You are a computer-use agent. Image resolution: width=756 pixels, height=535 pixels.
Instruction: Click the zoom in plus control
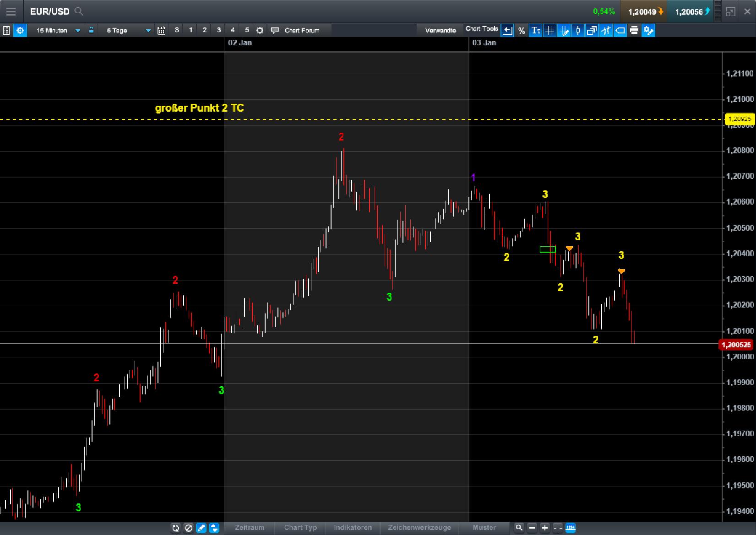544,528
